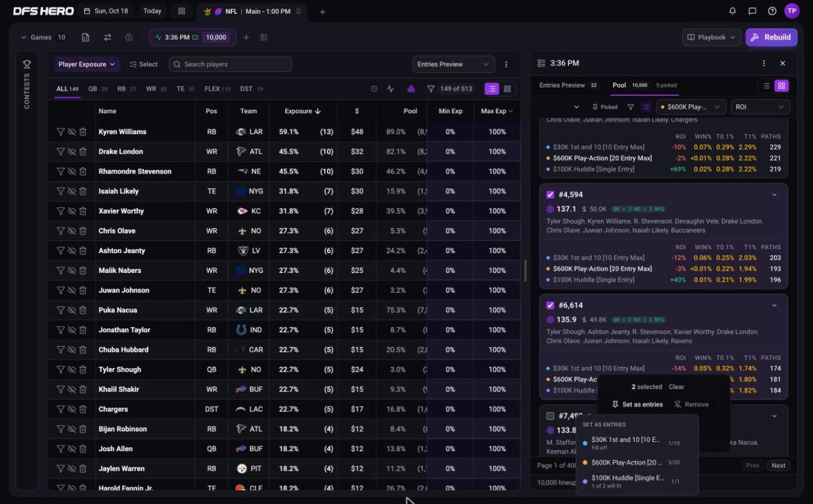Hide Isaiah Likely with eye icon
Screen dimensions: 813x504
click(x=71, y=191)
